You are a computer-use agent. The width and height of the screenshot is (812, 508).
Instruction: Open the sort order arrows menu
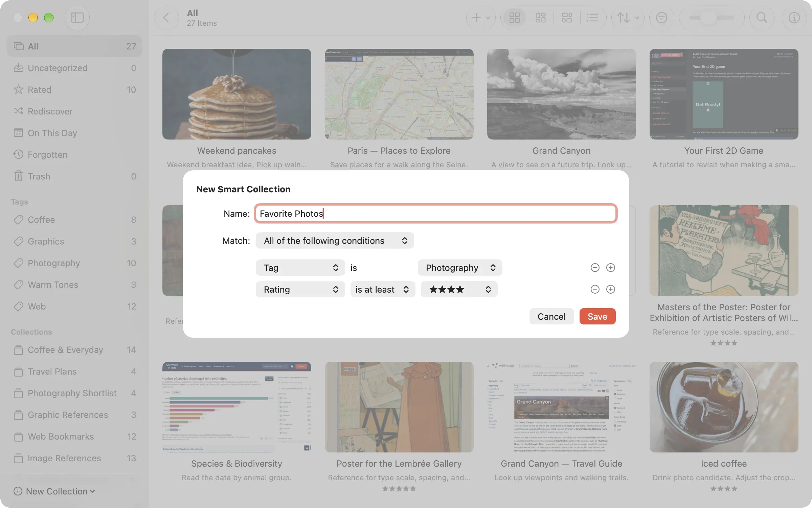point(628,18)
